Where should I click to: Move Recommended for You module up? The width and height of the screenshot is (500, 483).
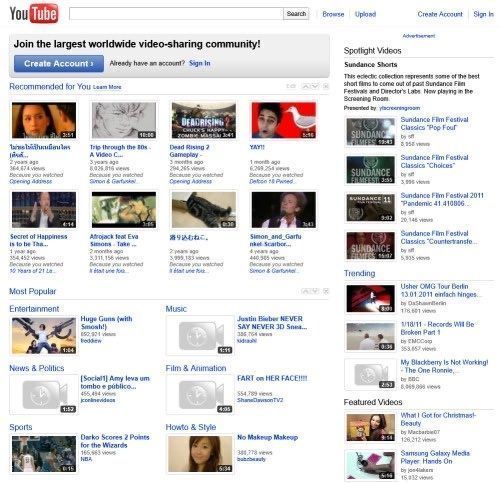click(x=306, y=86)
